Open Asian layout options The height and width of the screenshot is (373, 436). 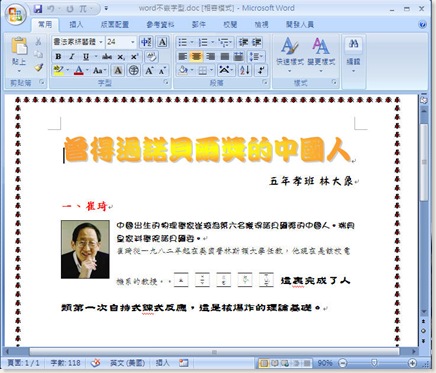point(226,70)
